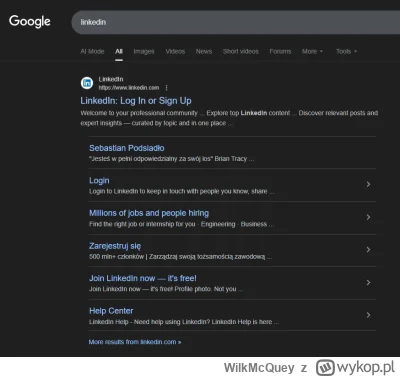The height and width of the screenshot is (377, 400).
Task: Open LinkedIn: Log In or Sign Up result
Action: pyautogui.click(x=136, y=101)
